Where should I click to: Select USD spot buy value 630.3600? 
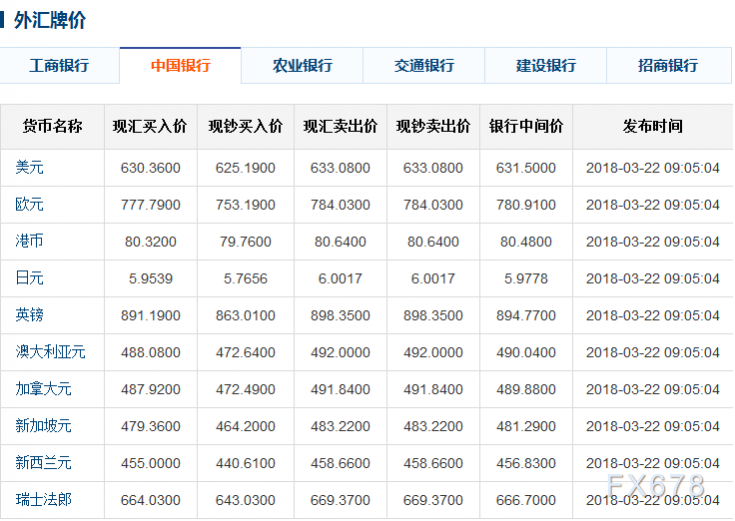pyautogui.click(x=150, y=168)
